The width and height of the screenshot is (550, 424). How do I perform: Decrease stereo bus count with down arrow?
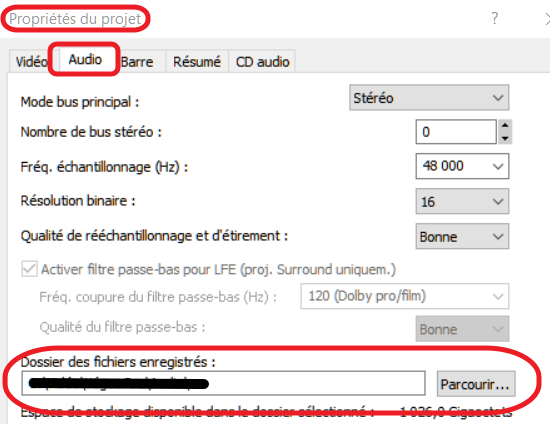[505, 138]
